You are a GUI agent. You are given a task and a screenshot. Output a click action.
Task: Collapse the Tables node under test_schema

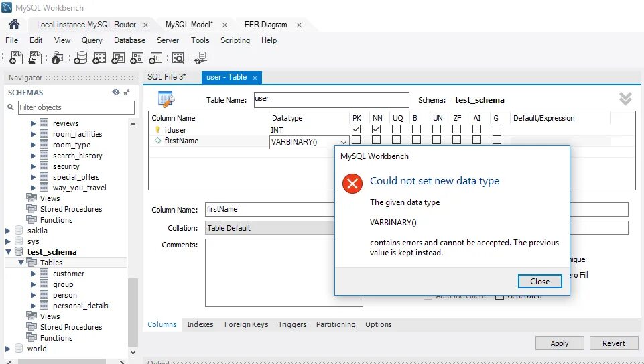(x=21, y=263)
